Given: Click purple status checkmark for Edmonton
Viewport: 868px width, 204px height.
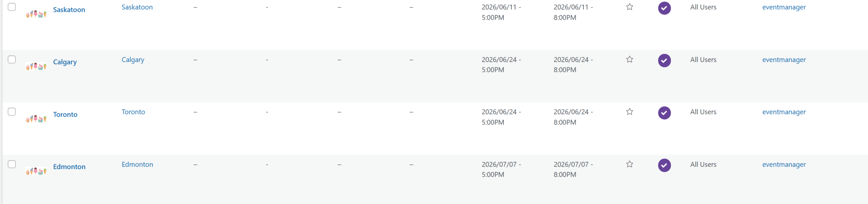Looking at the screenshot, I should [x=665, y=165].
